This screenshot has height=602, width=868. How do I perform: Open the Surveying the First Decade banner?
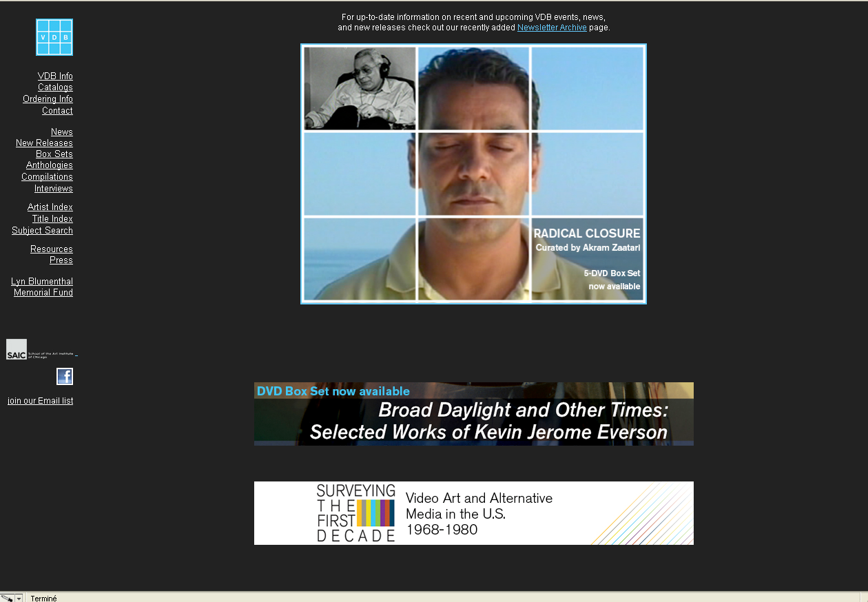coord(474,513)
